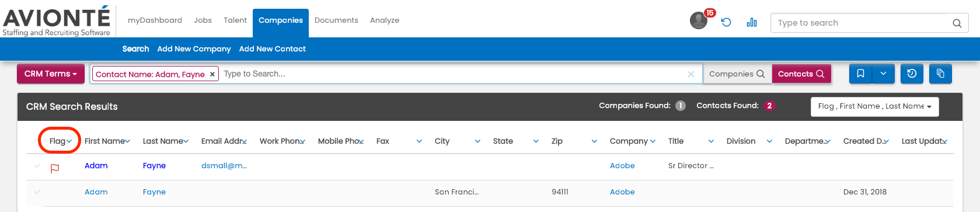Clear the CRM search box with X

(691, 74)
